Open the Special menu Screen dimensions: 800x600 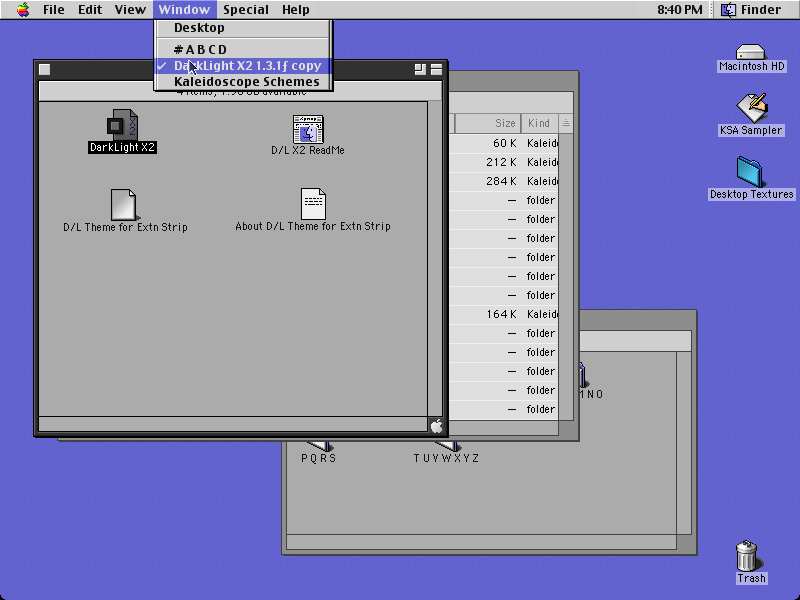246,10
